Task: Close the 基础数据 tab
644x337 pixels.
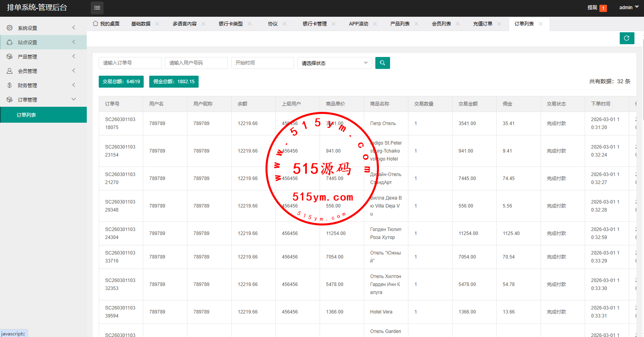Action: (157, 24)
